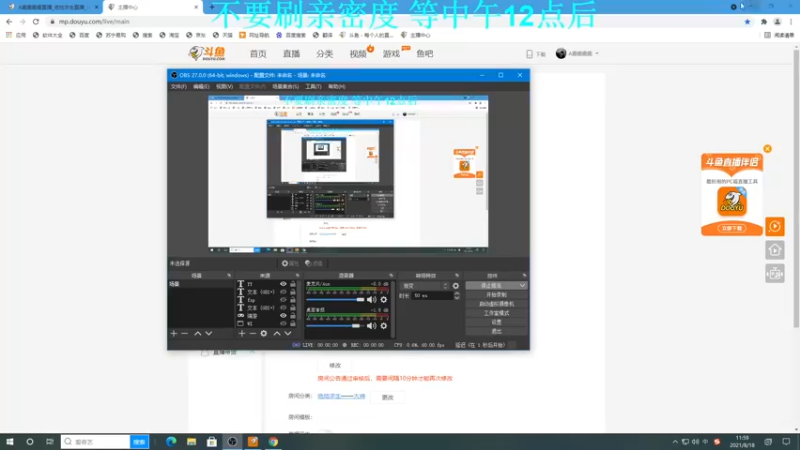The width and height of the screenshot is (800, 450).
Task: Open desktop audio channel settings gear
Action: tap(384, 326)
